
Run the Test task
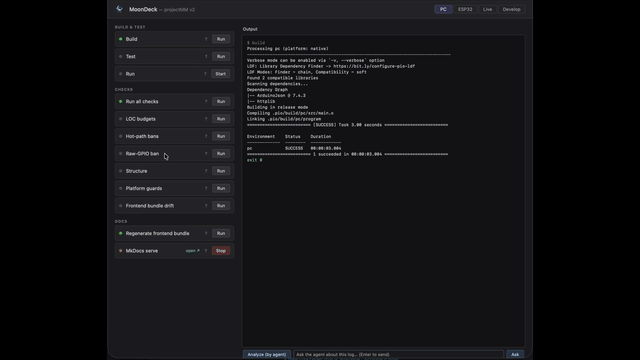[221, 56]
